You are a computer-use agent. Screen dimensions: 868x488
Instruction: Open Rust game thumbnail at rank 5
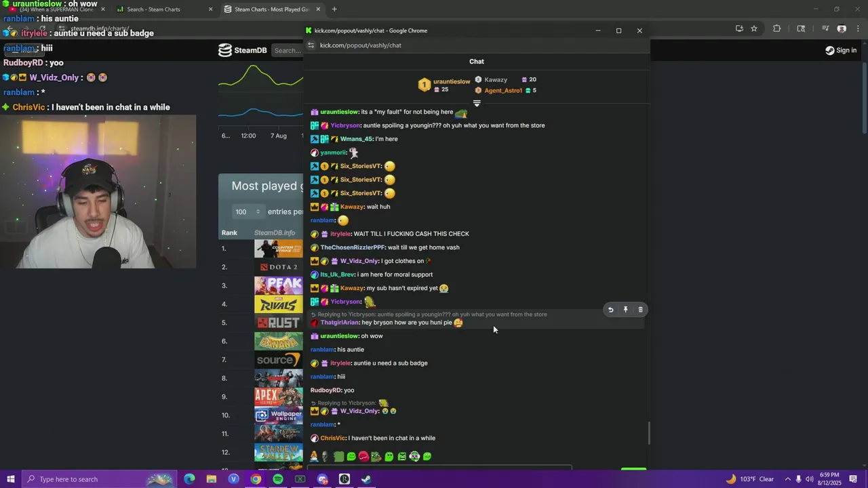click(279, 323)
